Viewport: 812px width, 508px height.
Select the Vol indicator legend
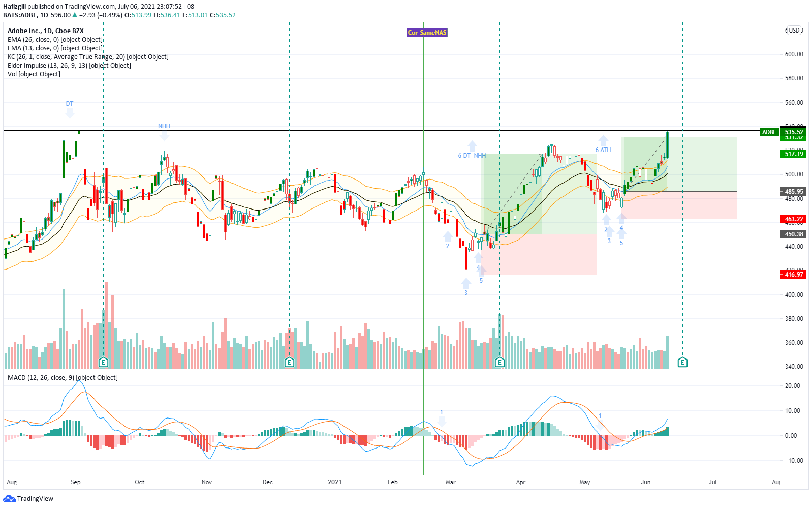click(x=34, y=74)
